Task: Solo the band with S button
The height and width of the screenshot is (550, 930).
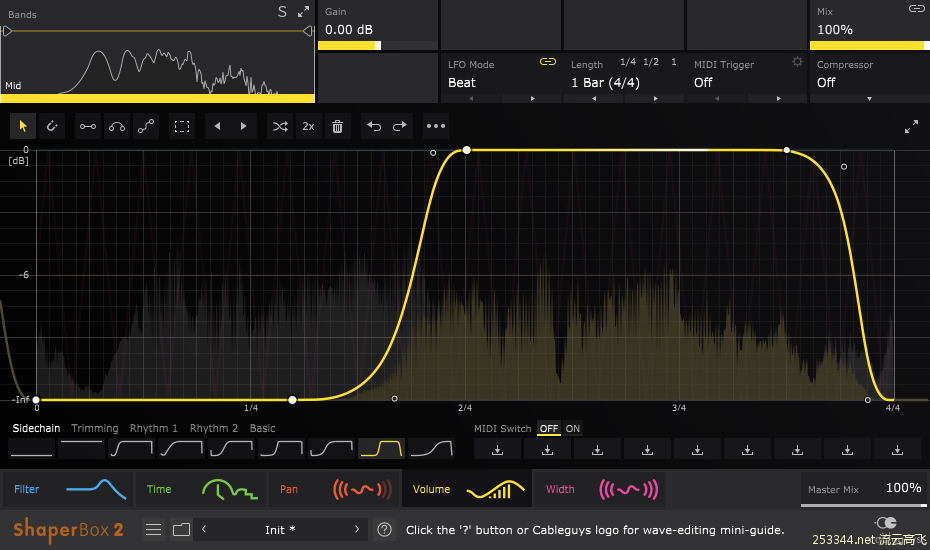Action: click(x=282, y=11)
